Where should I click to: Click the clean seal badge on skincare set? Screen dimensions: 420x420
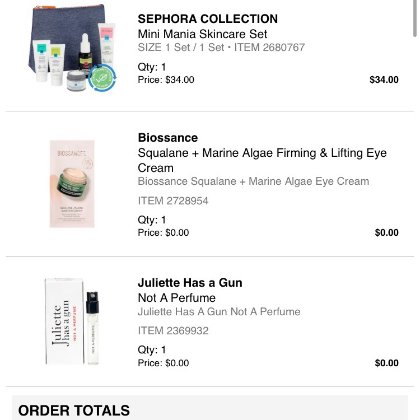point(103,78)
